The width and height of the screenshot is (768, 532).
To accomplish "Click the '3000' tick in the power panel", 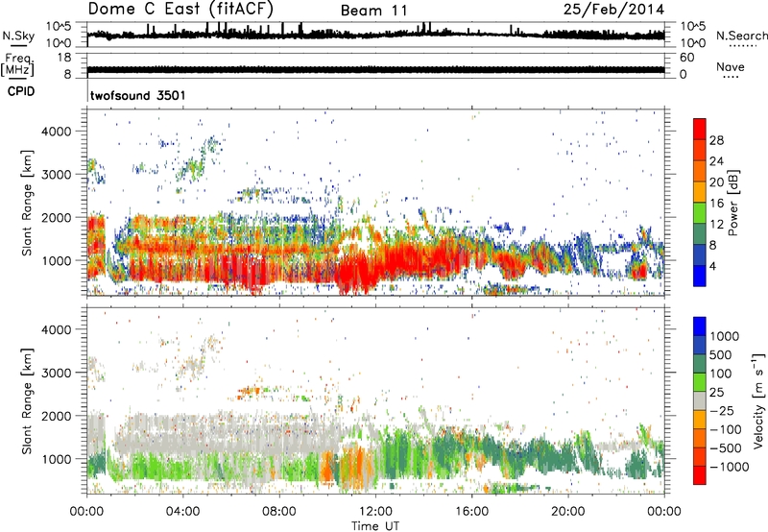I will (x=57, y=175).
